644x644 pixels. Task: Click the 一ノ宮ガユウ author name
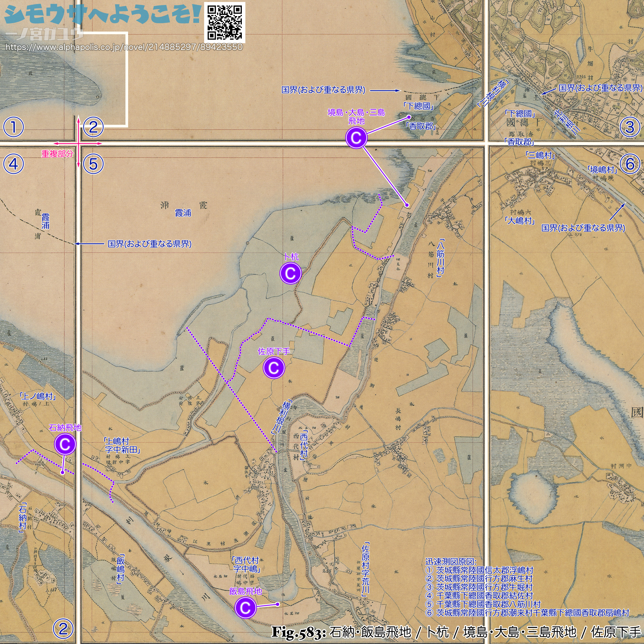44,34
